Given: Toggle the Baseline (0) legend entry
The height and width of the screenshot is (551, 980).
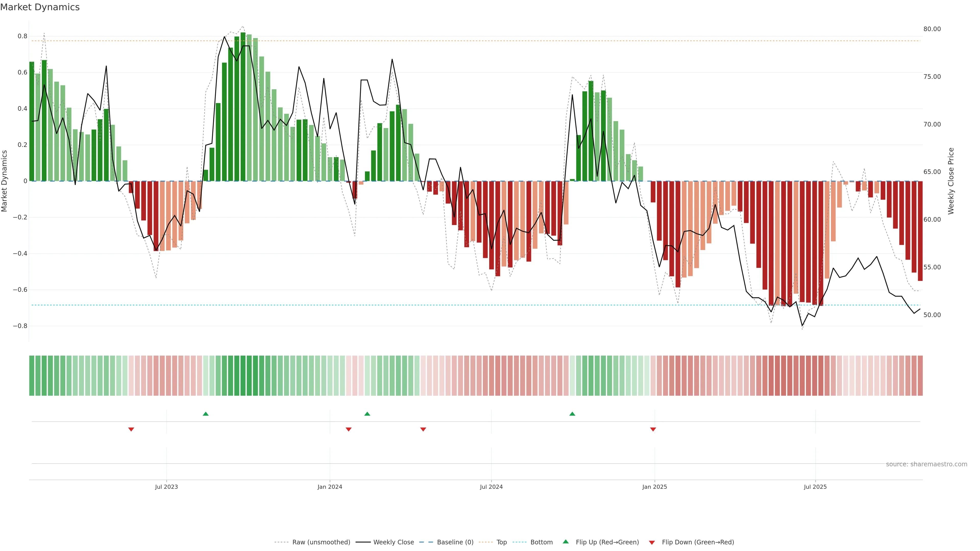Looking at the screenshot, I should click(455, 542).
